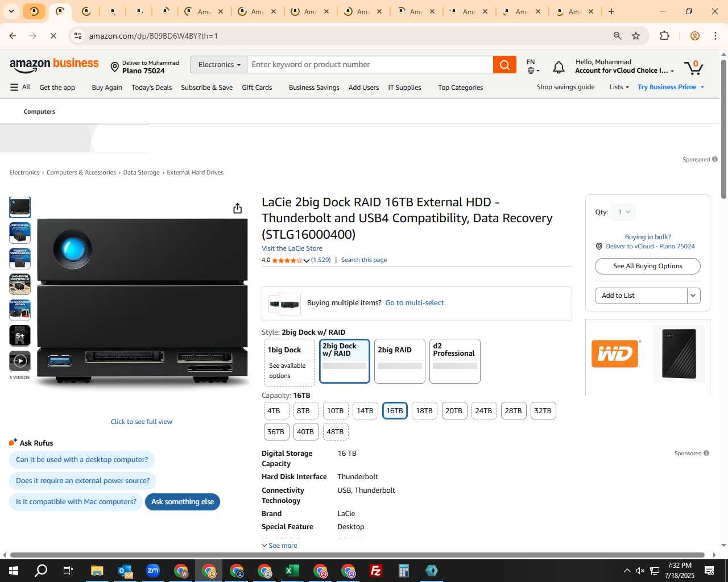Viewport: 728px width, 582px height.
Task: Play the product video thumbnail
Action: click(20, 361)
